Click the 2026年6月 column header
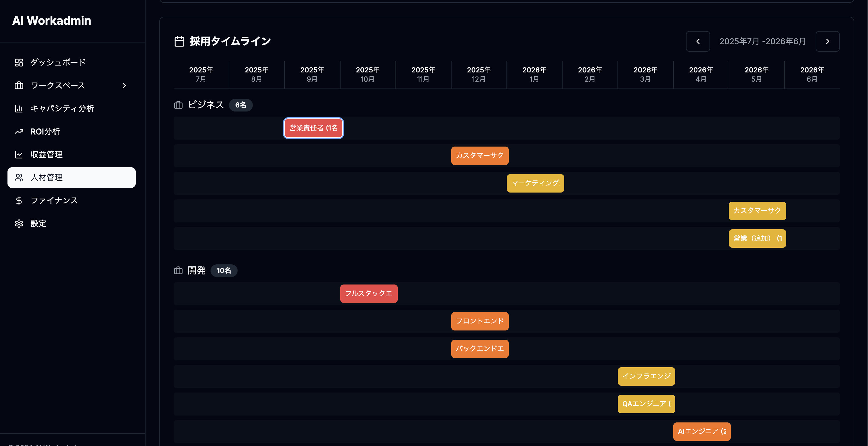868x446 pixels. (x=812, y=74)
